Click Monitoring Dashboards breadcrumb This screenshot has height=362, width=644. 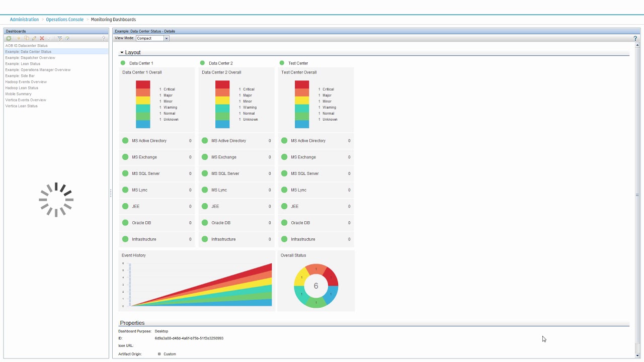click(x=113, y=20)
